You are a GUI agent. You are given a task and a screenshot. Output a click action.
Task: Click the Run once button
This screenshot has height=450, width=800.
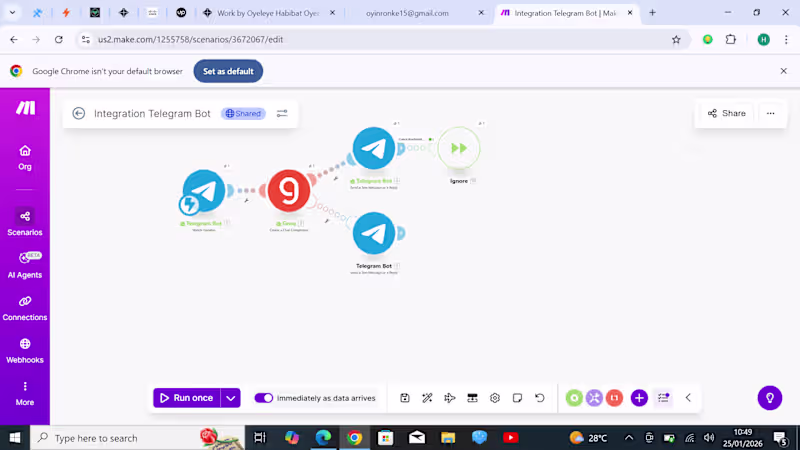(187, 398)
